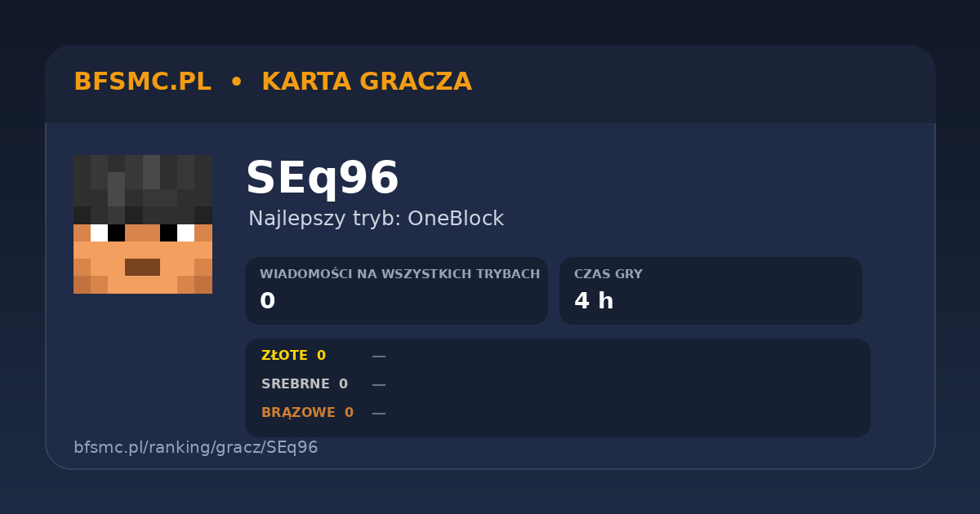Click the dash next to BRĄZOWE
980x514 pixels.
point(379,414)
